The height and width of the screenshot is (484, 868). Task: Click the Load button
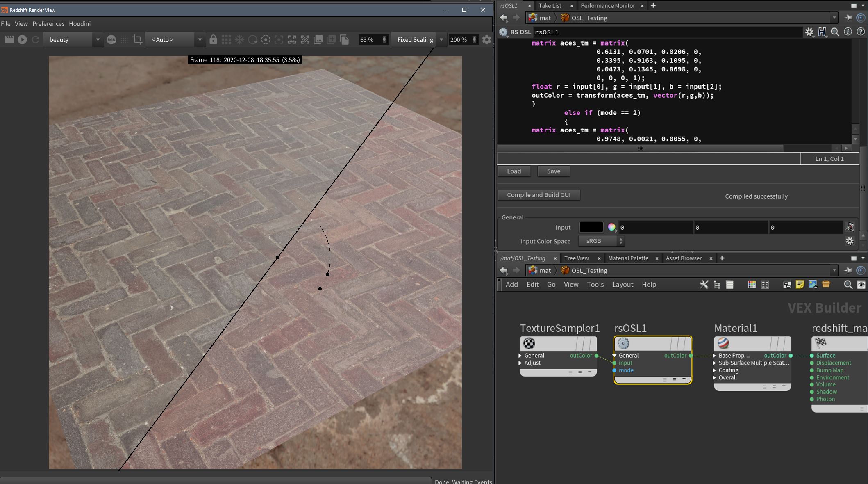click(514, 171)
